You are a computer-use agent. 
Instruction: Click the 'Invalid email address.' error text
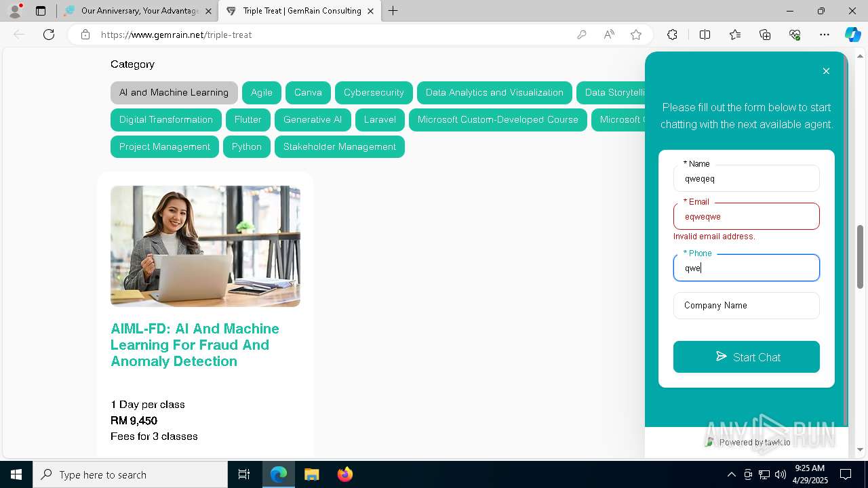pos(714,237)
